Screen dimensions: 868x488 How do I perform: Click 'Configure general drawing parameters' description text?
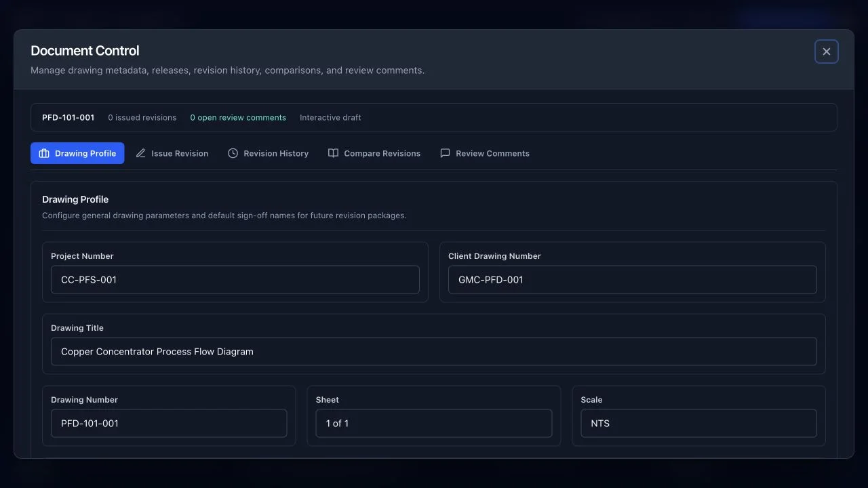[x=224, y=216]
